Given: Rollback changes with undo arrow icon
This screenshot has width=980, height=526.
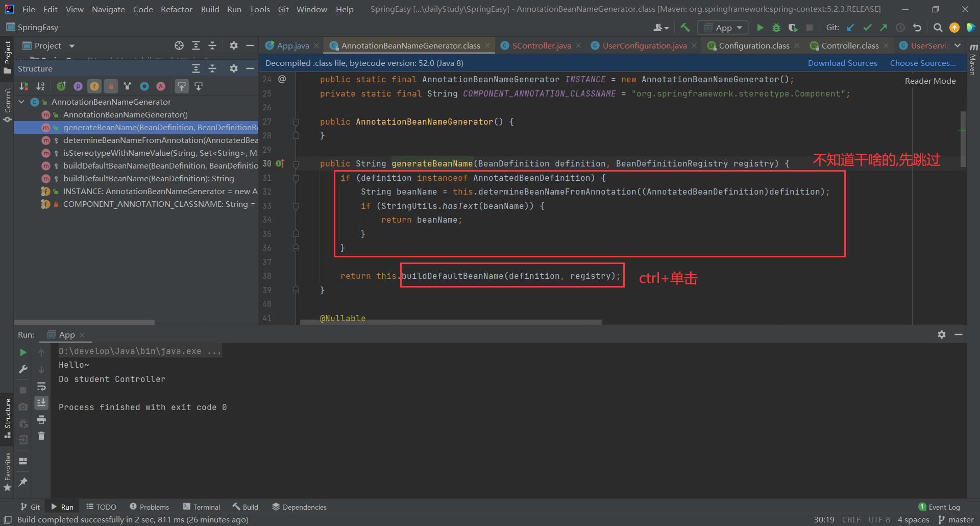Looking at the screenshot, I should coord(917,28).
